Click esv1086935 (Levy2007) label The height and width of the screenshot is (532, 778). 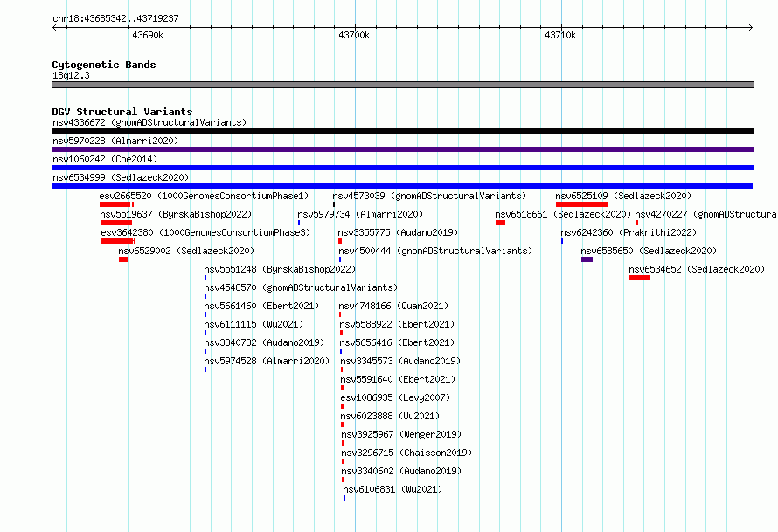[x=395, y=397]
